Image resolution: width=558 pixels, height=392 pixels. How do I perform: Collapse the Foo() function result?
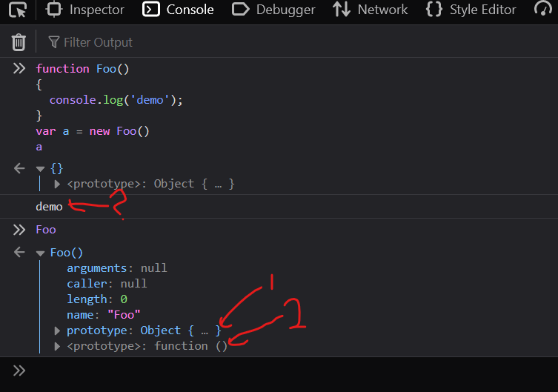[x=40, y=253]
